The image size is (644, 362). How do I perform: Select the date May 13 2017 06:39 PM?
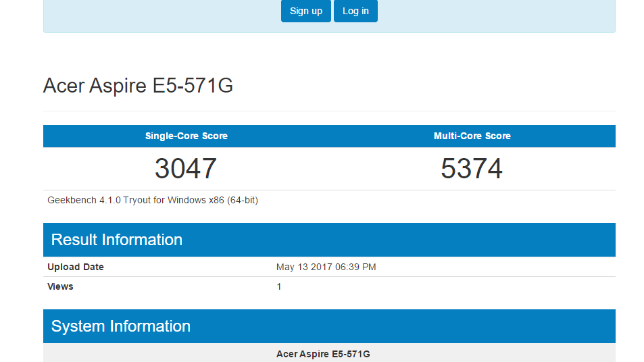(326, 267)
